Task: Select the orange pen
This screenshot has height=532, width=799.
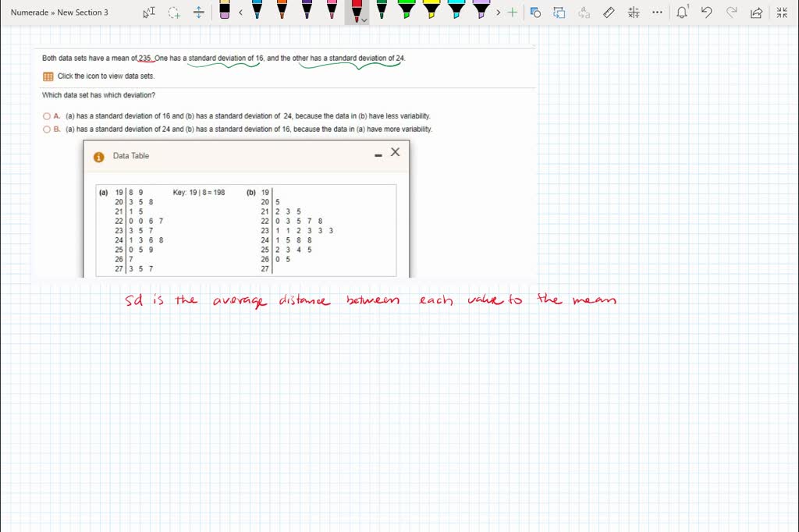Action: coord(282,9)
